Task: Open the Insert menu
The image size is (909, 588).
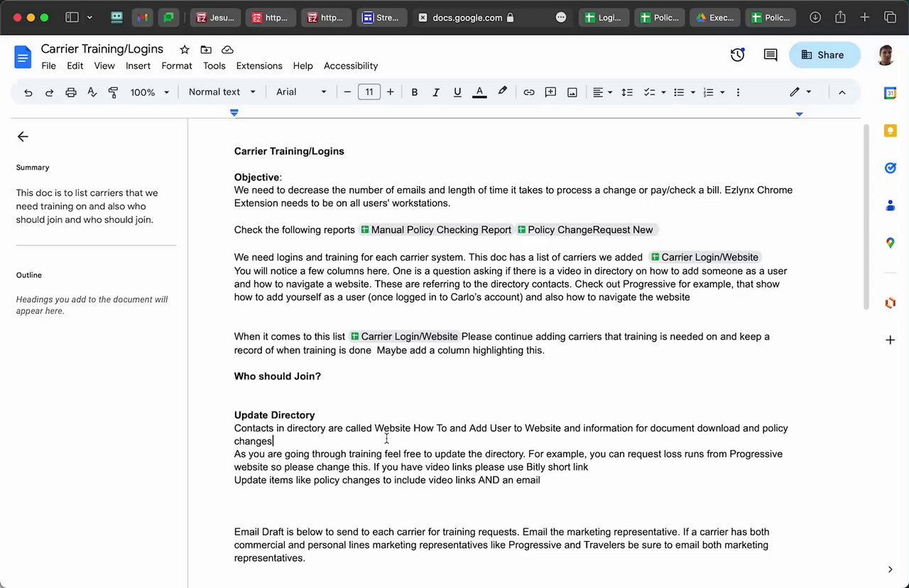Action: click(x=138, y=65)
